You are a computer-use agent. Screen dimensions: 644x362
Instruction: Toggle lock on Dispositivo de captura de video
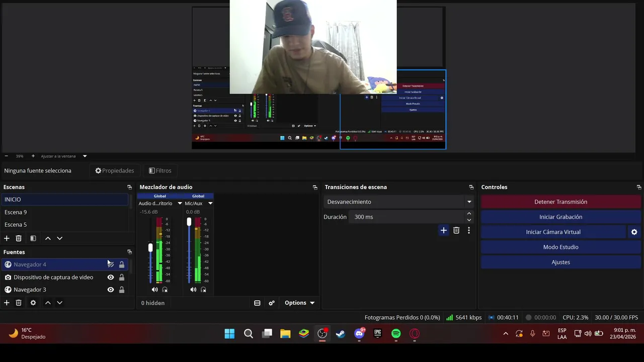[x=122, y=277]
